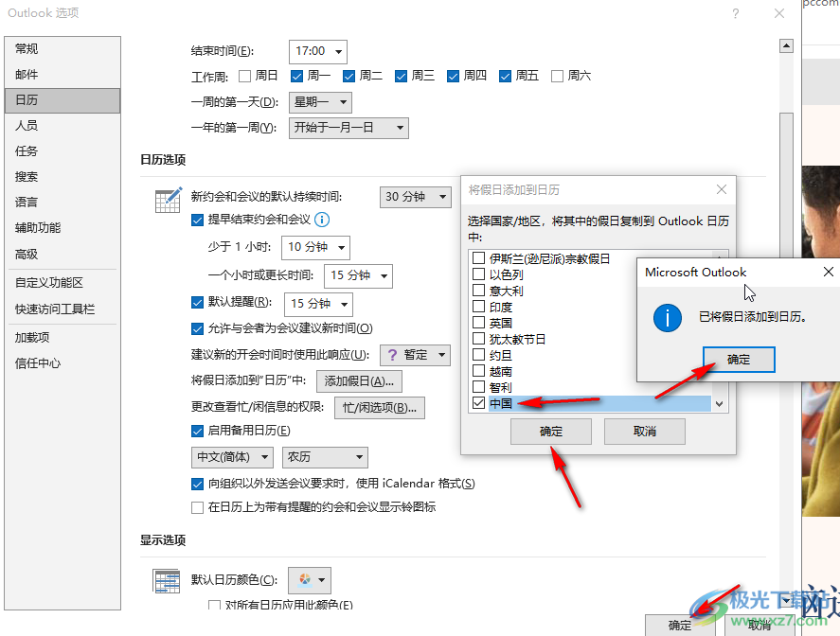
Task: Open the 一周的第一天 dropdown
Action: (x=320, y=102)
